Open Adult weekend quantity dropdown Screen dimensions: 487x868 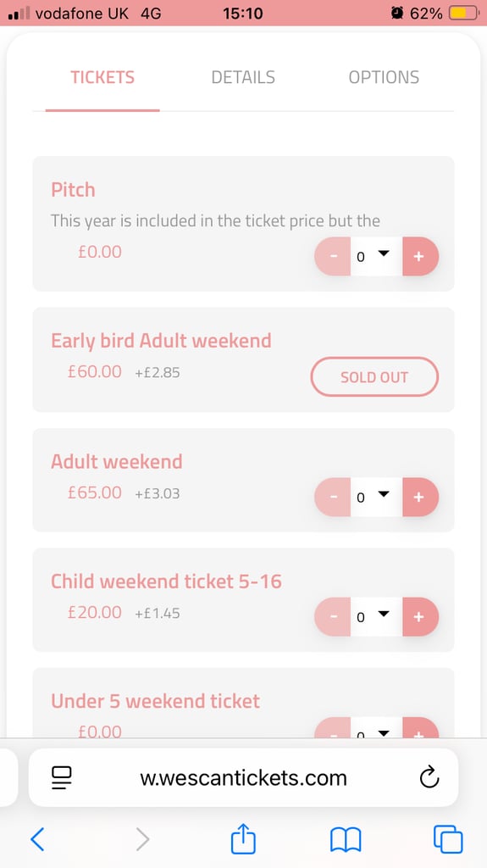point(376,497)
